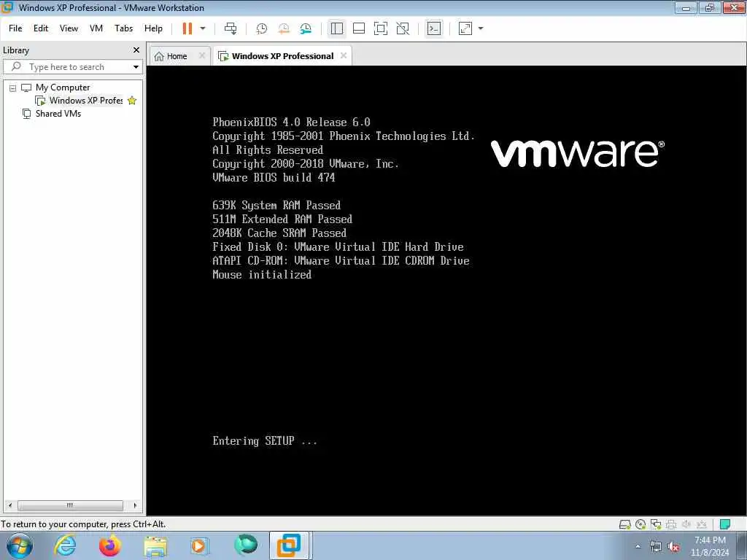The width and height of the screenshot is (747, 560).
Task: Click the 'Mouse initialized' BIOS line
Action: point(262,275)
